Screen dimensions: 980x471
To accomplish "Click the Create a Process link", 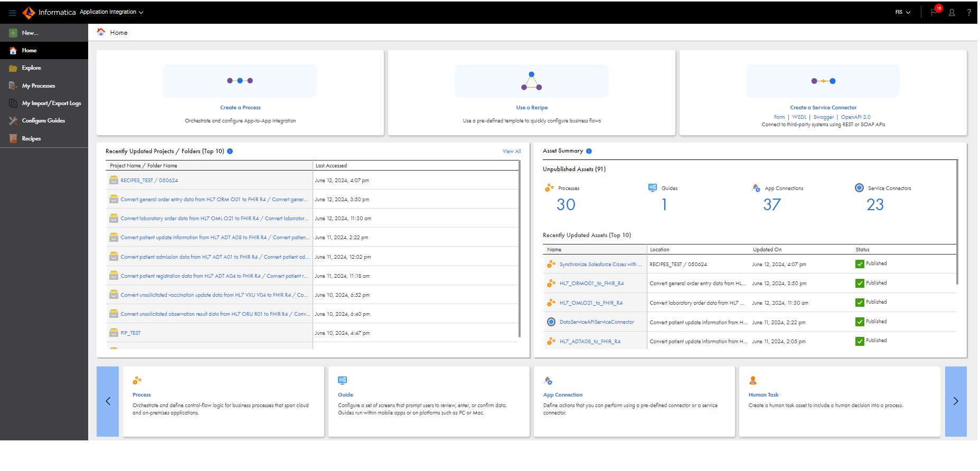I will tap(240, 108).
